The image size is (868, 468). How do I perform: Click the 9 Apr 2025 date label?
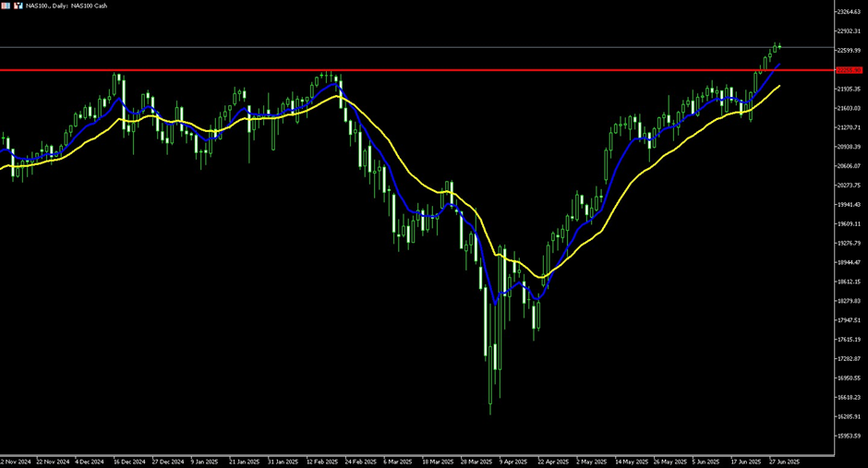coord(512,461)
